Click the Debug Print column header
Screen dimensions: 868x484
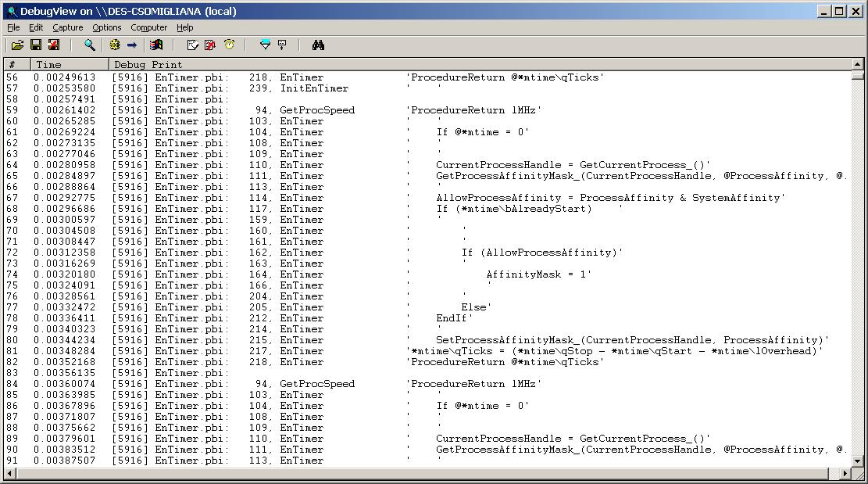480,64
